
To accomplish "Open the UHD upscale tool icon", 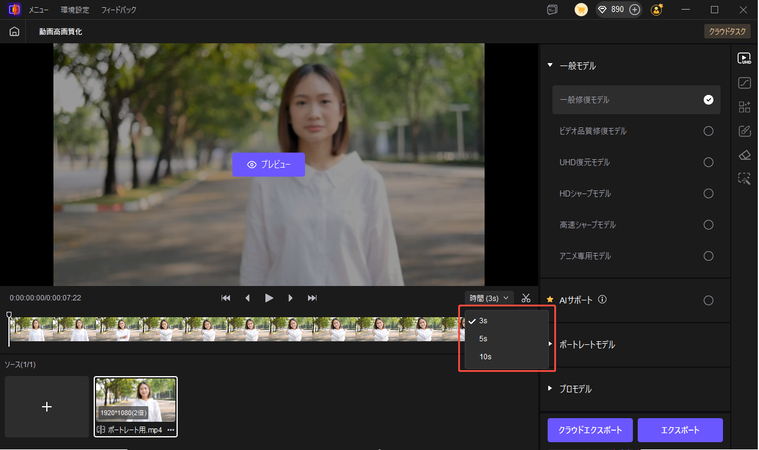I will (743, 59).
